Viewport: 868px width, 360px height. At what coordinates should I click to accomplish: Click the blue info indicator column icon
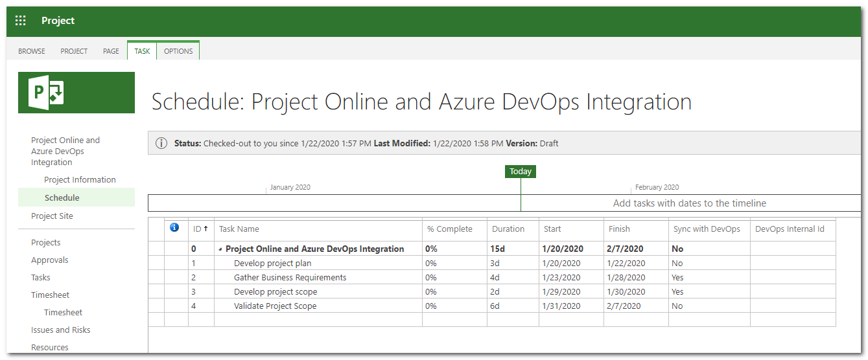(x=174, y=228)
